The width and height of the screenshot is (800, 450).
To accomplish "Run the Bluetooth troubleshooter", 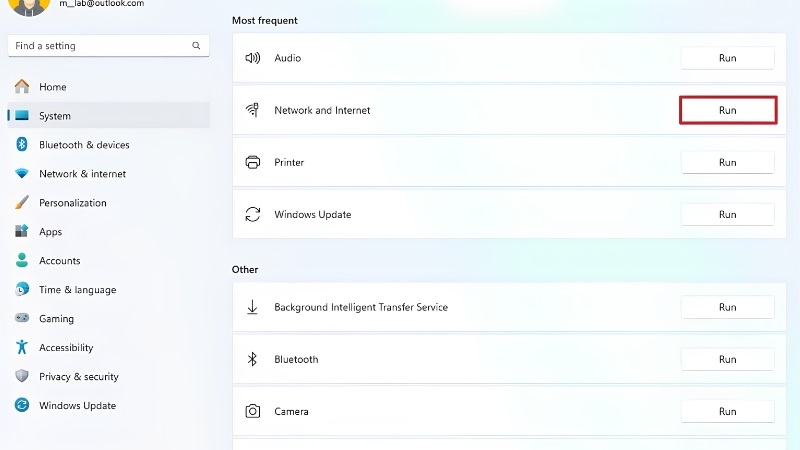I will [x=728, y=359].
